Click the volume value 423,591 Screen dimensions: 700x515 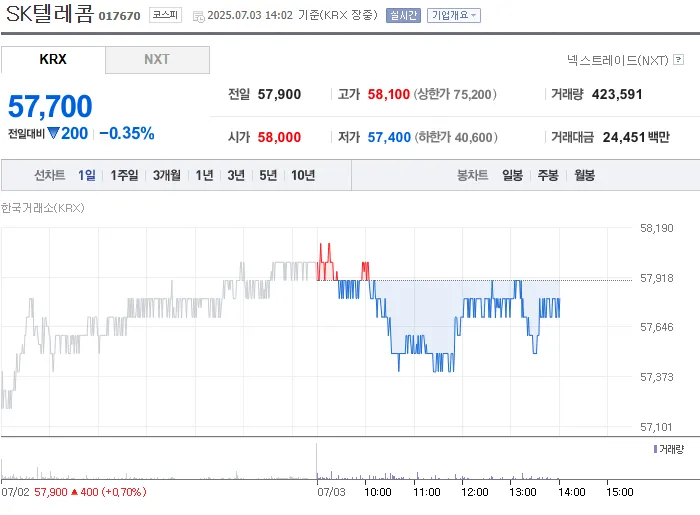617,94
